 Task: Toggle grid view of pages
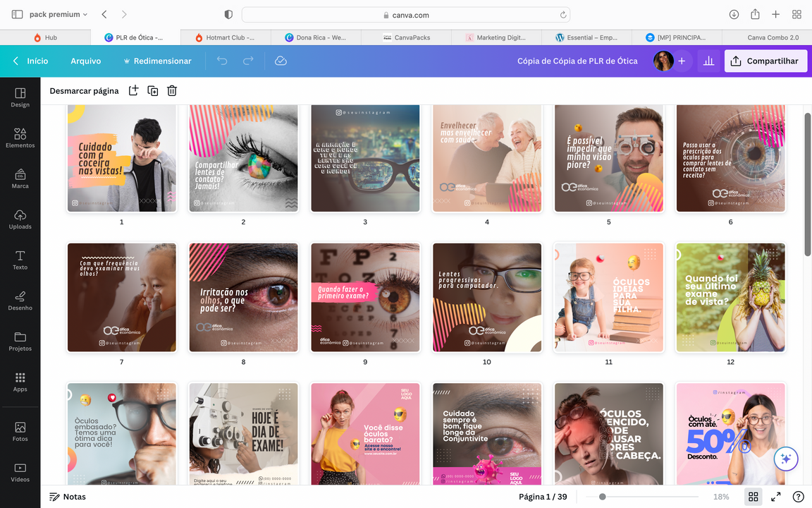[753, 497]
